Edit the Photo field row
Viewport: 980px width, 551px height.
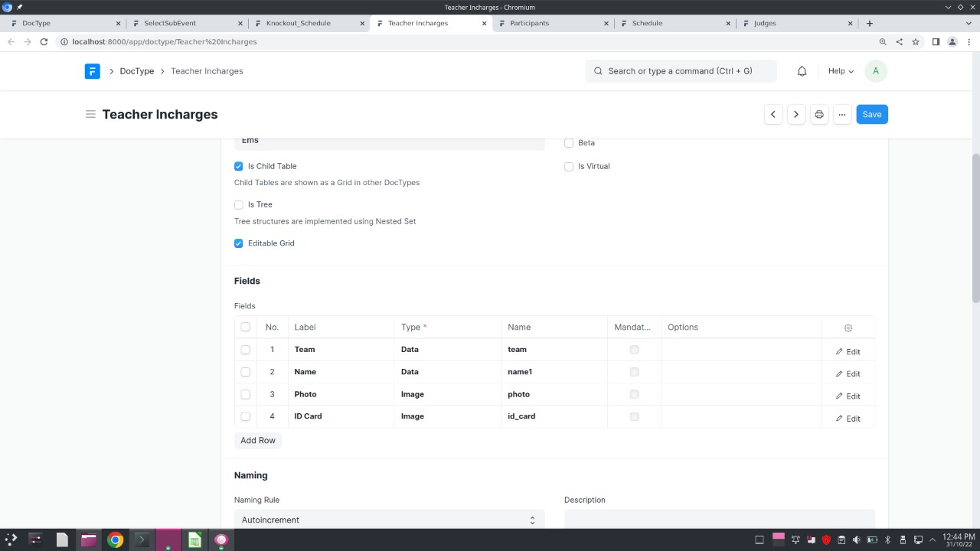pyautogui.click(x=848, y=396)
